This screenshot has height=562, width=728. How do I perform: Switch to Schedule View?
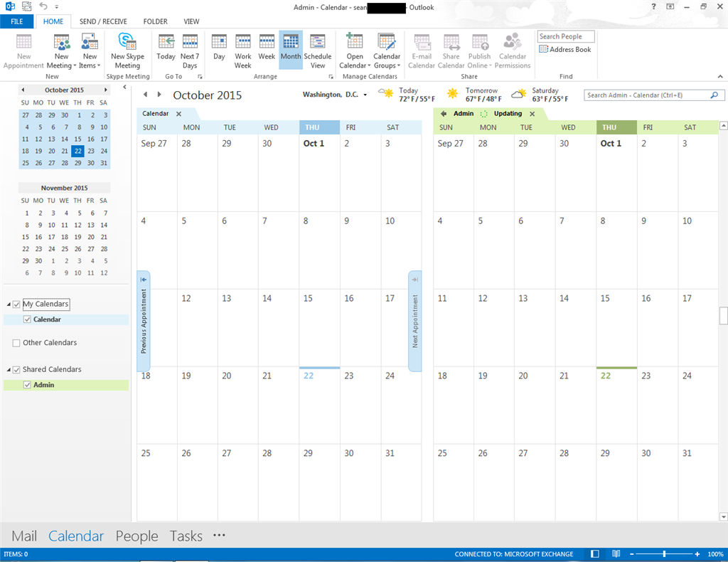(318, 51)
